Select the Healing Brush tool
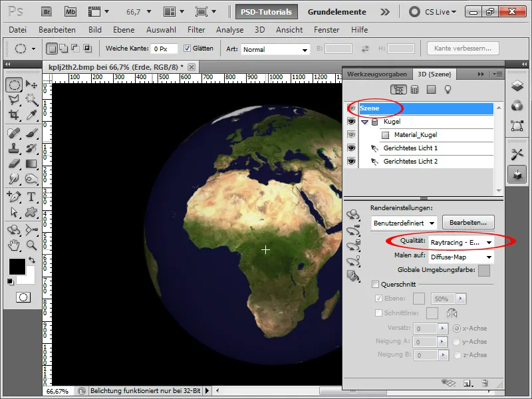Viewport: 532px width, 399px height. [14, 132]
